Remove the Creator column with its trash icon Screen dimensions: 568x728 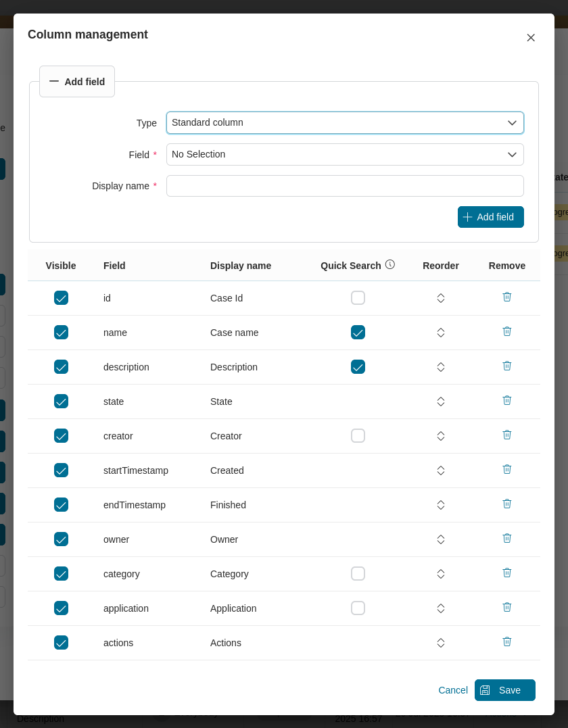click(x=507, y=435)
